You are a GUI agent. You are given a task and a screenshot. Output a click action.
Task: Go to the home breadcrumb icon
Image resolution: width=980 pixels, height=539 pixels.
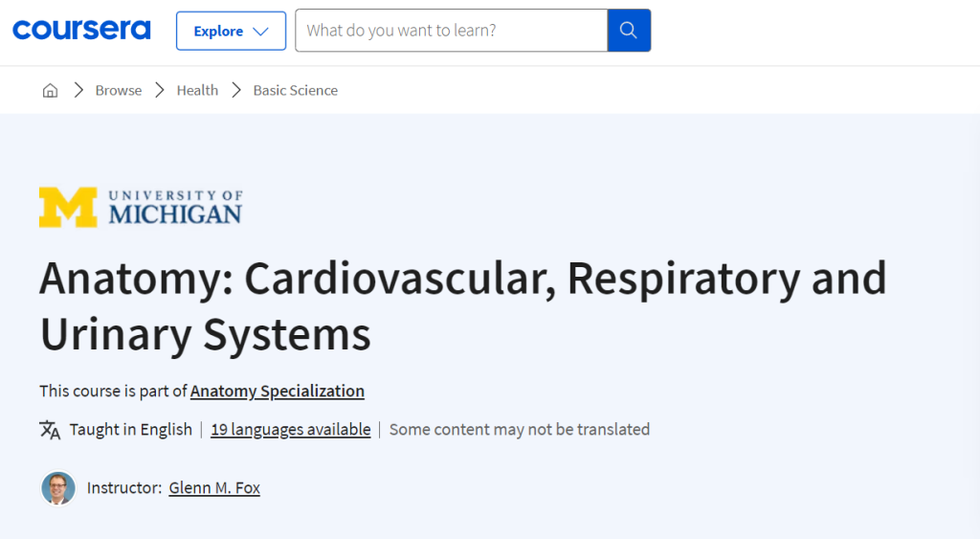(x=50, y=90)
